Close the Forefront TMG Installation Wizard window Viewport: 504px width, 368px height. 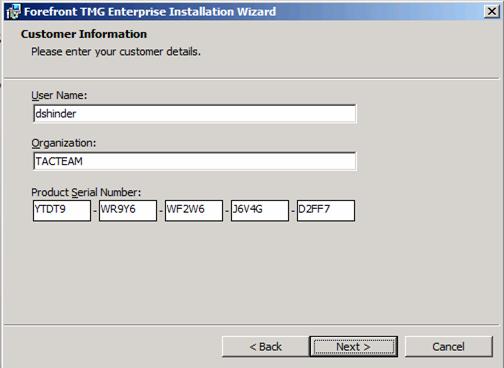tap(492, 11)
